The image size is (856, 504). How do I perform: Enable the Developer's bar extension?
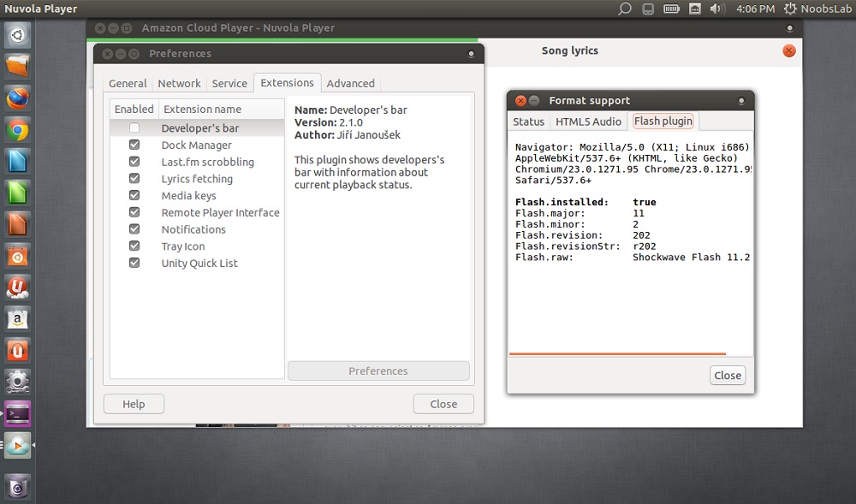tap(134, 127)
